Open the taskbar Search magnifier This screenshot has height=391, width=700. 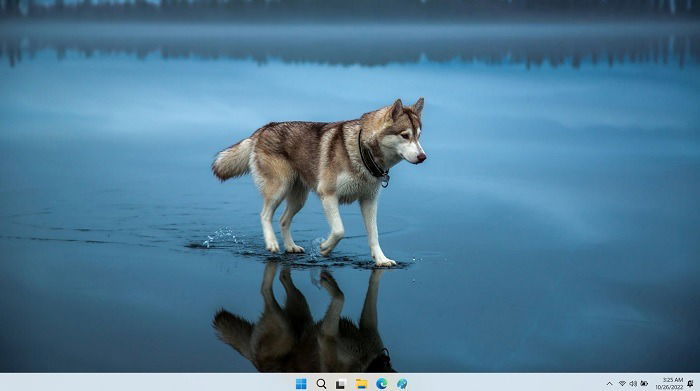[x=321, y=383]
